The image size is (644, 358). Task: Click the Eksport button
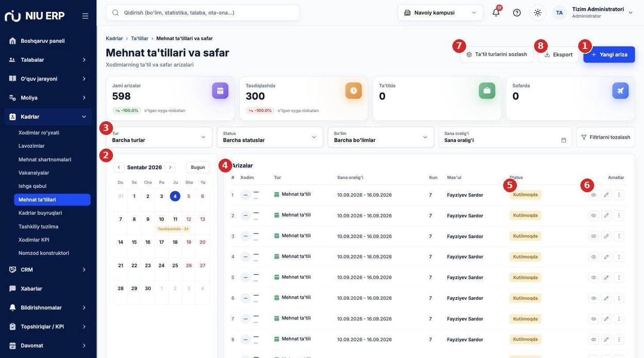(558, 55)
